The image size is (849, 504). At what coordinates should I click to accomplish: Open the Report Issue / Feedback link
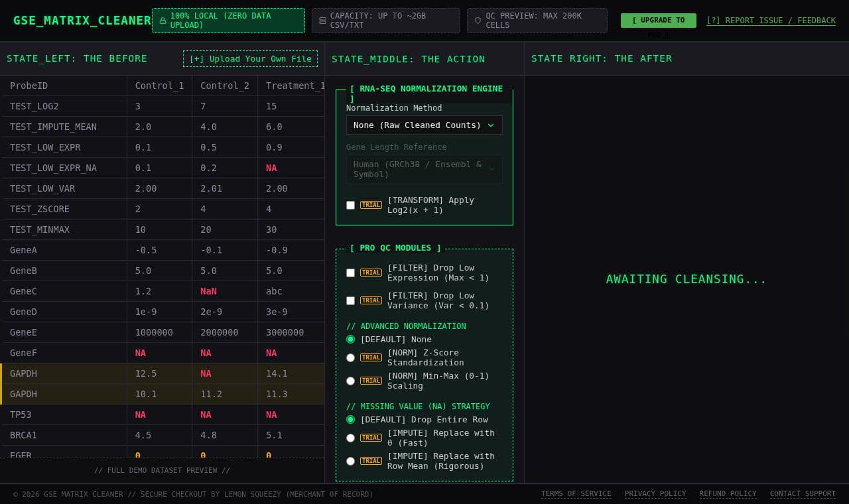point(771,21)
